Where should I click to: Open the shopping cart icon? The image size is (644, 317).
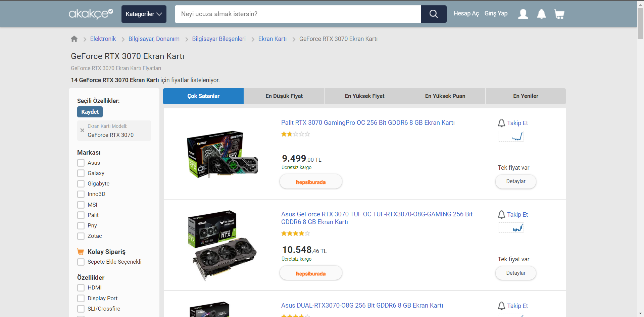tap(559, 14)
